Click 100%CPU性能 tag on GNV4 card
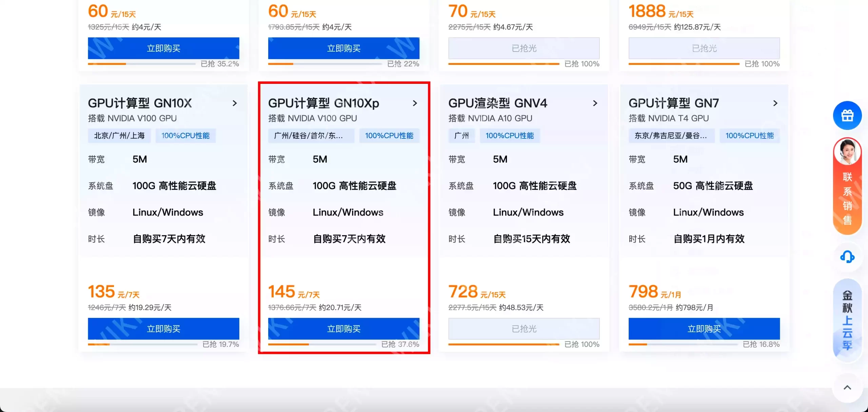The width and height of the screenshot is (868, 412). pyautogui.click(x=510, y=136)
